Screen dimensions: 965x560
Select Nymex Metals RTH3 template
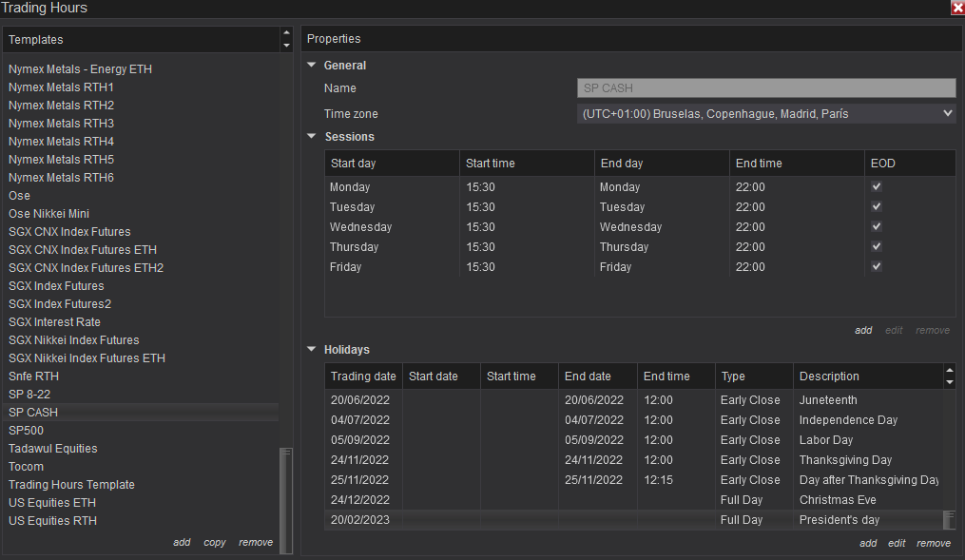61,123
